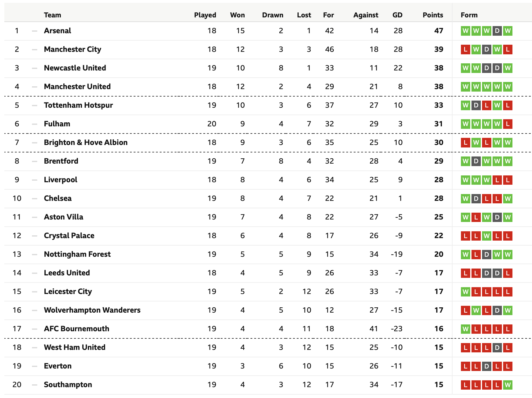This screenshot has height=398, width=532.
Task: Click Nottingham Forest's grey D form badge
Action: point(486,254)
